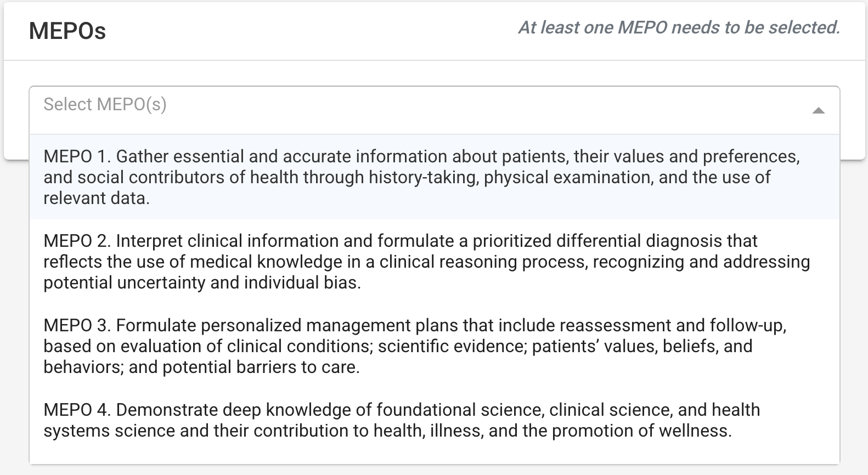The height and width of the screenshot is (475, 868).
Task: Pick the option mentioning barriers to care
Action: (434, 346)
